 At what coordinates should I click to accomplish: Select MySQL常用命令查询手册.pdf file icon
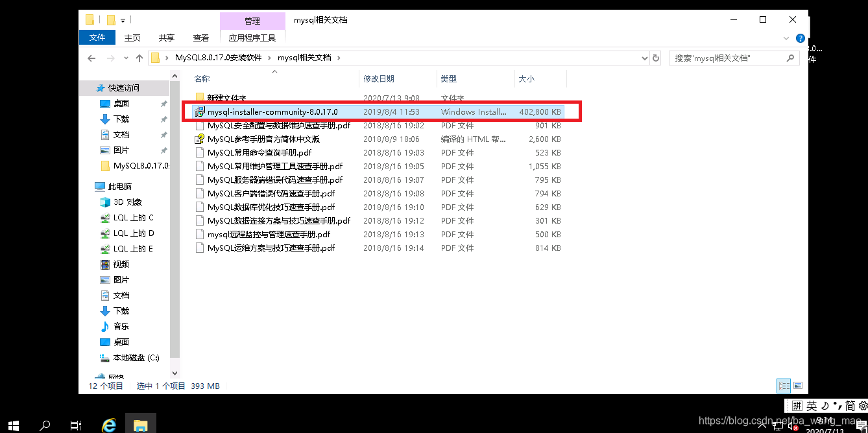tap(200, 152)
